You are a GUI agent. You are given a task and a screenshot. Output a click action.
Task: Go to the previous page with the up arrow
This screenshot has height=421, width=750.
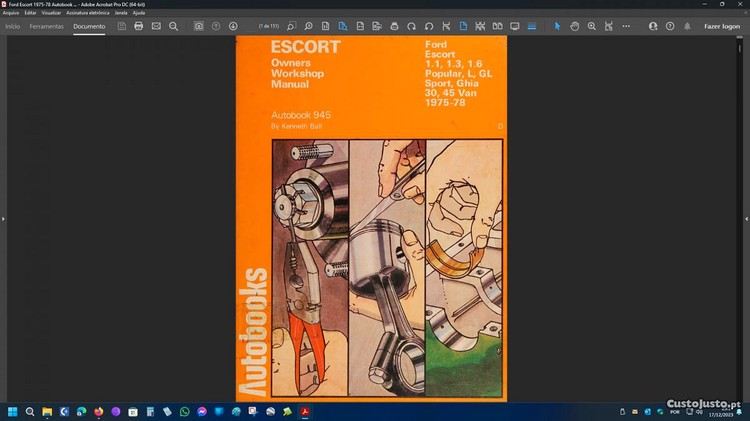point(216,26)
